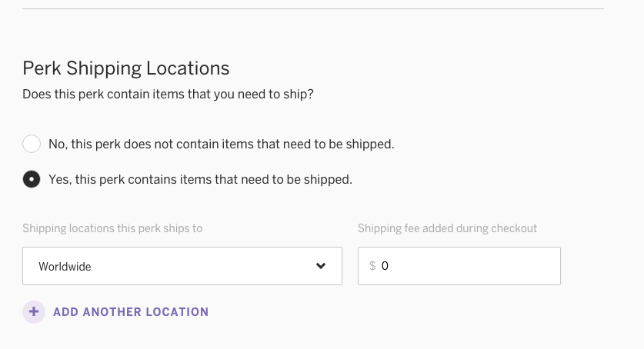
Task: Click ADD ANOTHER LOCATION link
Action: tap(131, 312)
